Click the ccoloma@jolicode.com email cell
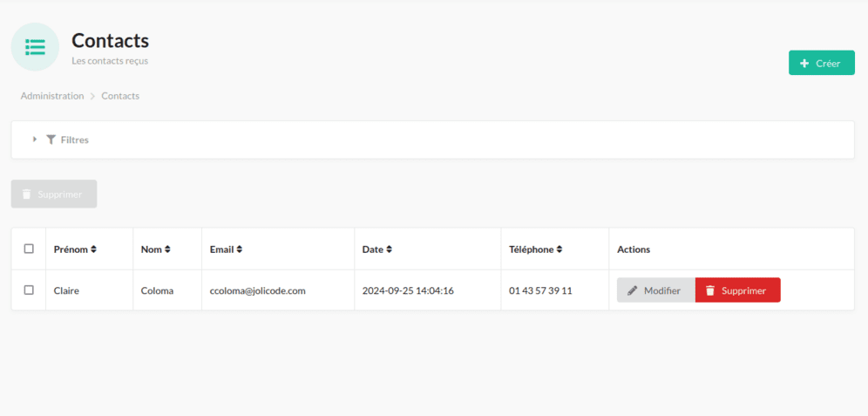This screenshot has width=868, height=416. tap(258, 290)
